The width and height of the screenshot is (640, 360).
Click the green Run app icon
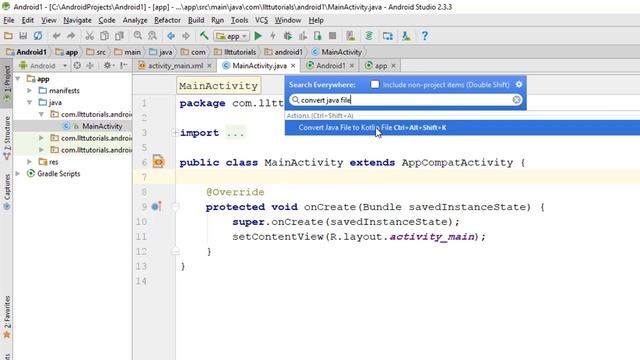click(x=258, y=36)
